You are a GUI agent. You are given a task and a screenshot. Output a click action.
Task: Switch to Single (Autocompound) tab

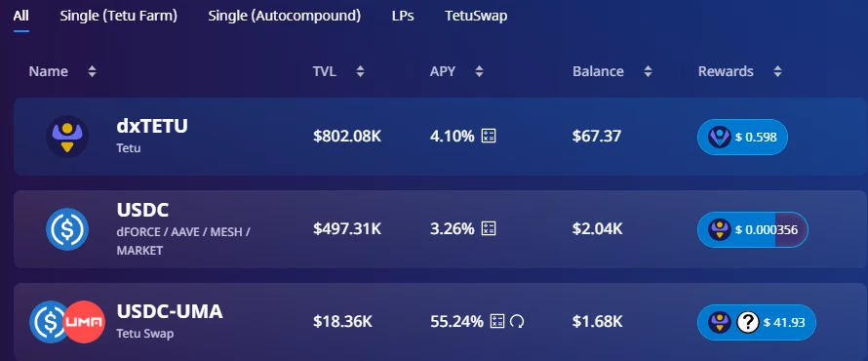pos(285,16)
